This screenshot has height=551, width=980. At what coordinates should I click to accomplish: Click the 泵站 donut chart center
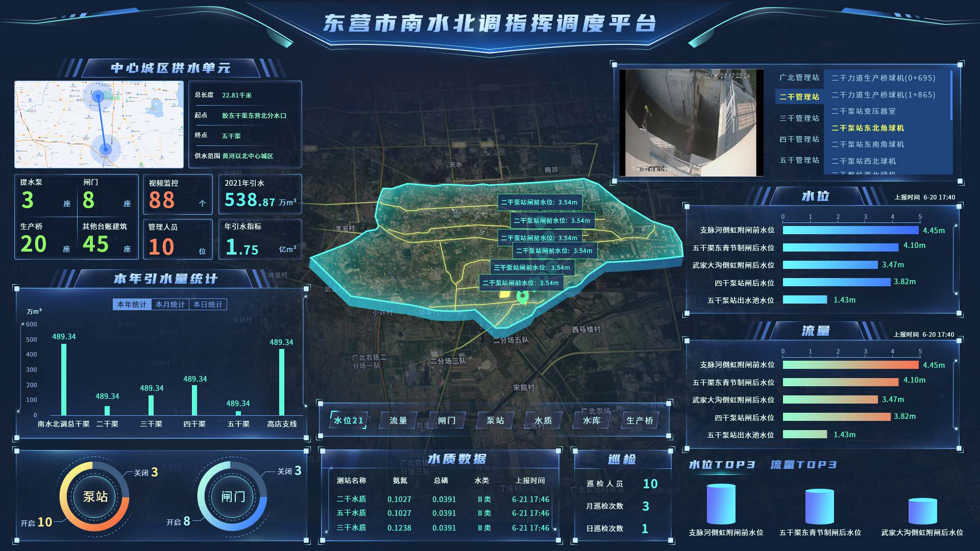(x=95, y=496)
